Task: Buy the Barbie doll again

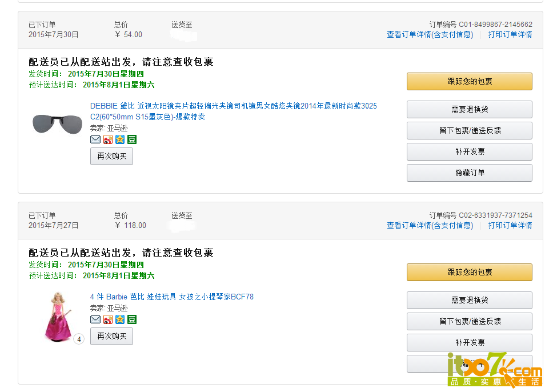Action: 111,336
